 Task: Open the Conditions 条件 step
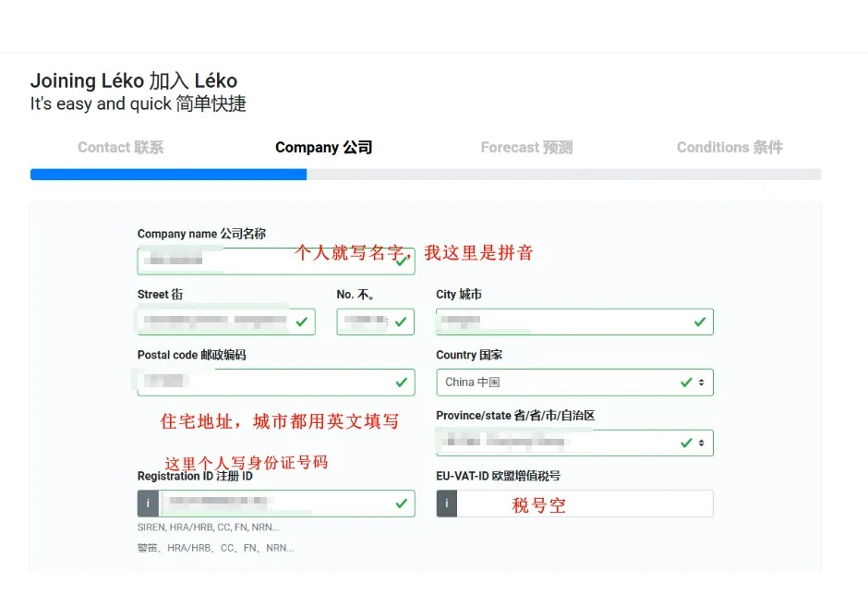(x=729, y=148)
